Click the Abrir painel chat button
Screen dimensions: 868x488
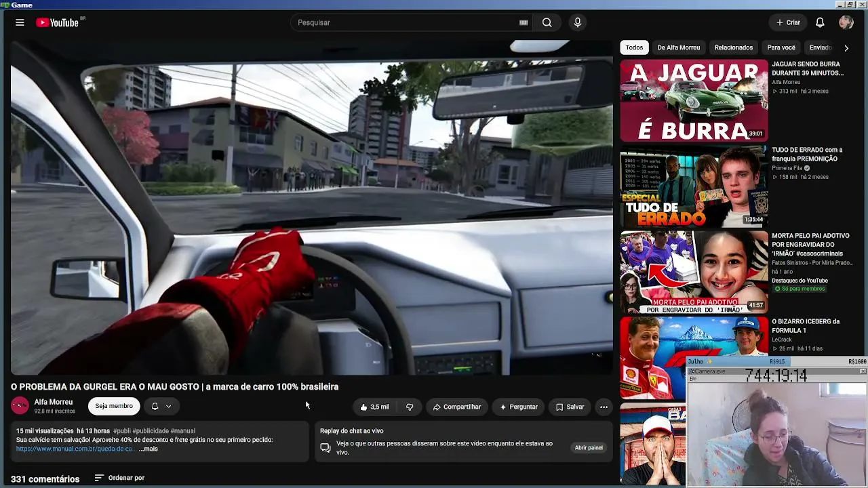click(589, 448)
